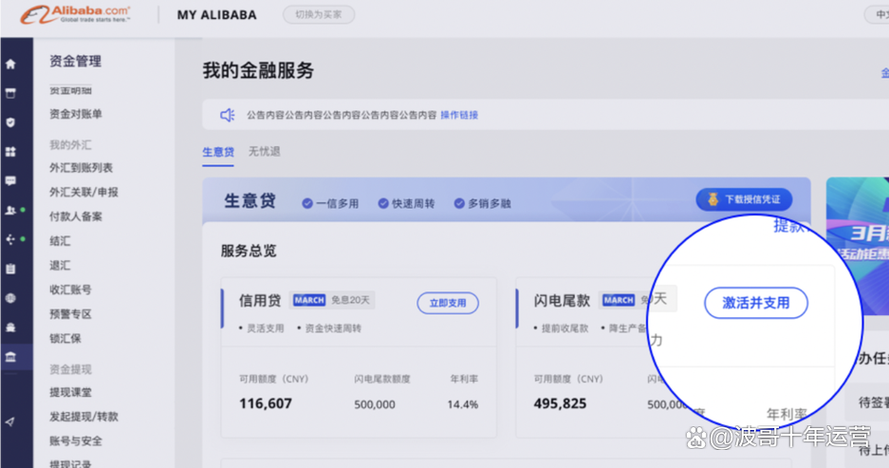Click the Alibaba.com logo
889x468 pixels.
[75, 14]
